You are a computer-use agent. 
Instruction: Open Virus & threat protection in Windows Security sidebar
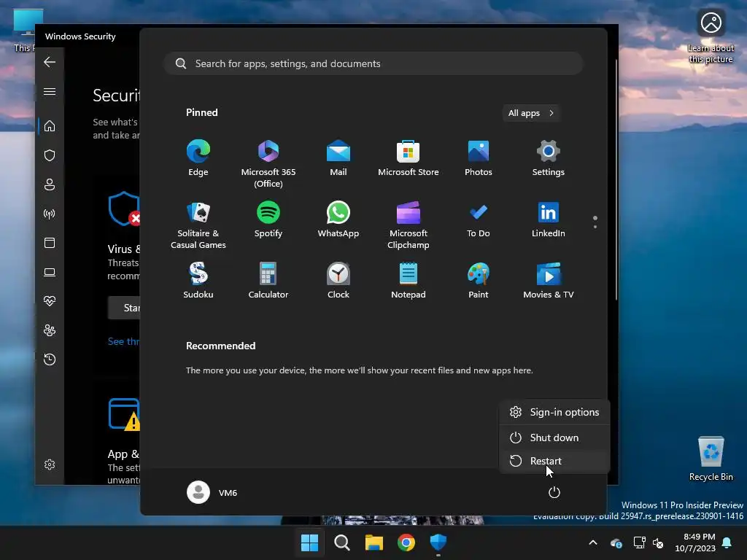coord(50,155)
